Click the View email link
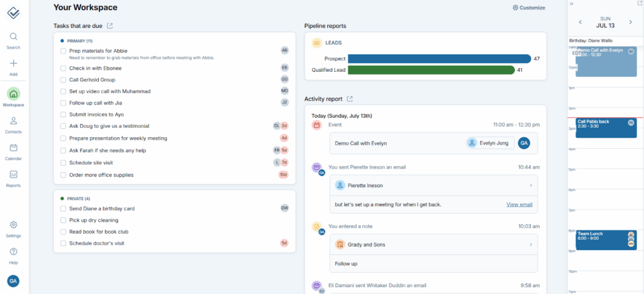This screenshot has width=644, height=294. pyautogui.click(x=519, y=205)
